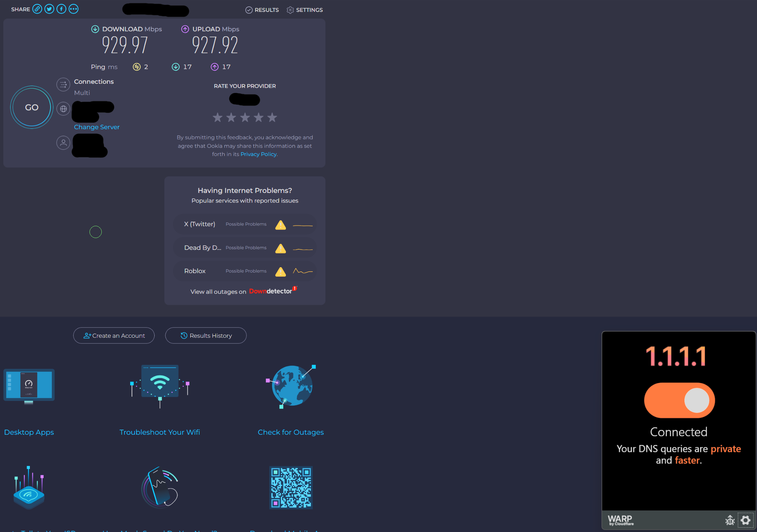
Task: Open Downdetector outages link
Action: point(273,291)
